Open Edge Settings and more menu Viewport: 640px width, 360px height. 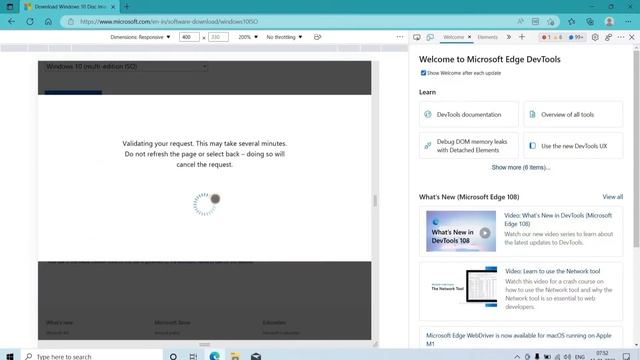628,21
